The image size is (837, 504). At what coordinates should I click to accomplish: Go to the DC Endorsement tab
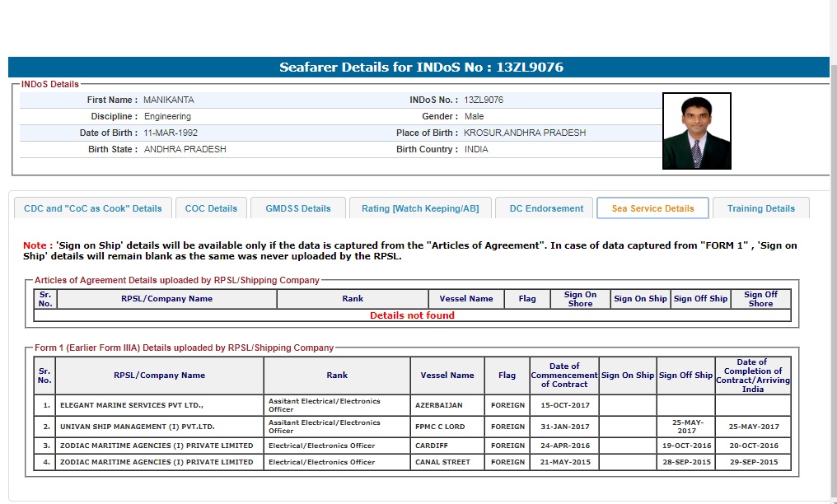coord(546,208)
